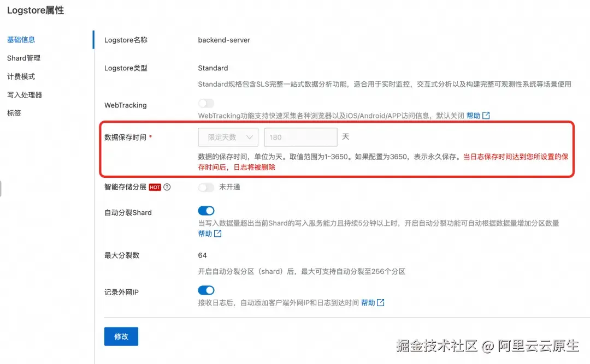This screenshot has height=364, width=590.
Task: Open the 限定天数 dropdown
Action: tap(228, 137)
